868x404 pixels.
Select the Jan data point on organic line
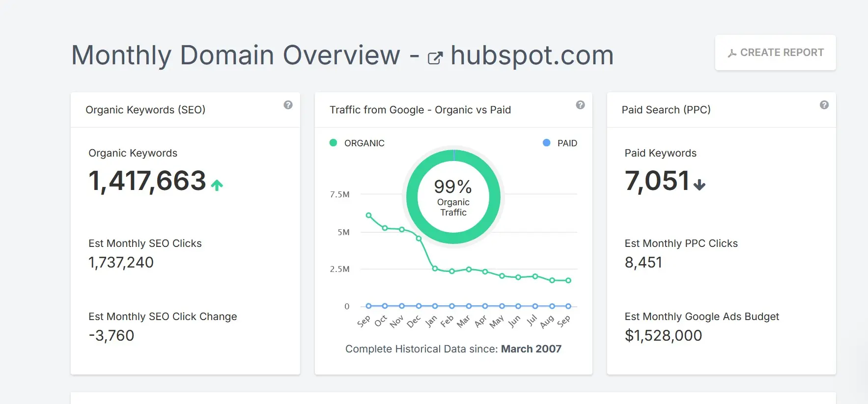pos(435,269)
